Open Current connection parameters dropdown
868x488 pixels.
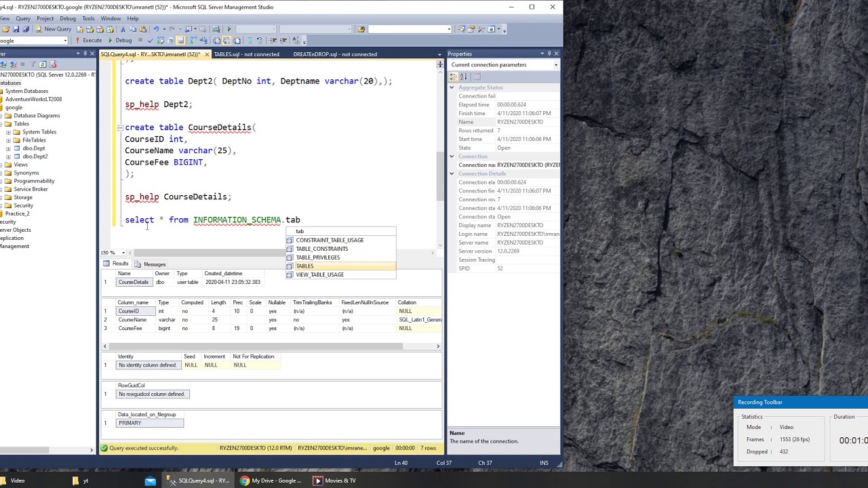coord(556,65)
